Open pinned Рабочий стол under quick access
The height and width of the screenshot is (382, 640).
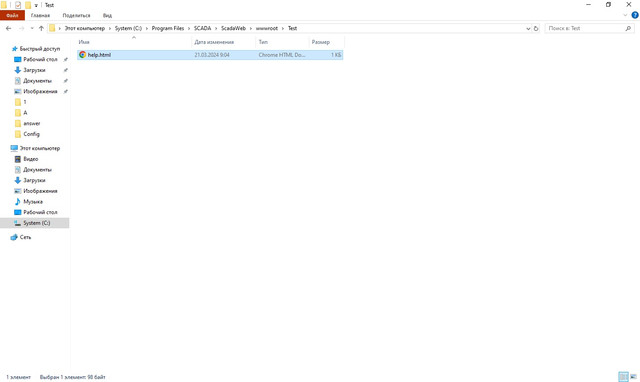click(40, 59)
